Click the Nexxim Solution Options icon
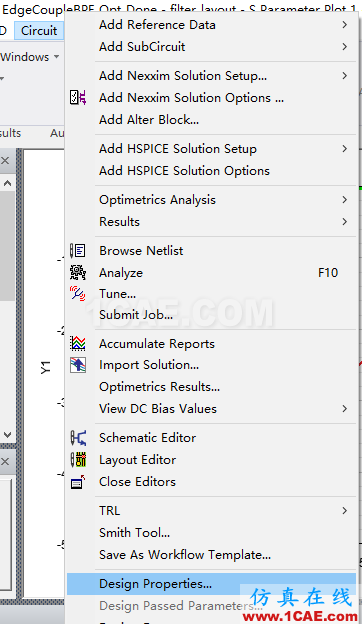362x624 pixels. coord(78,98)
